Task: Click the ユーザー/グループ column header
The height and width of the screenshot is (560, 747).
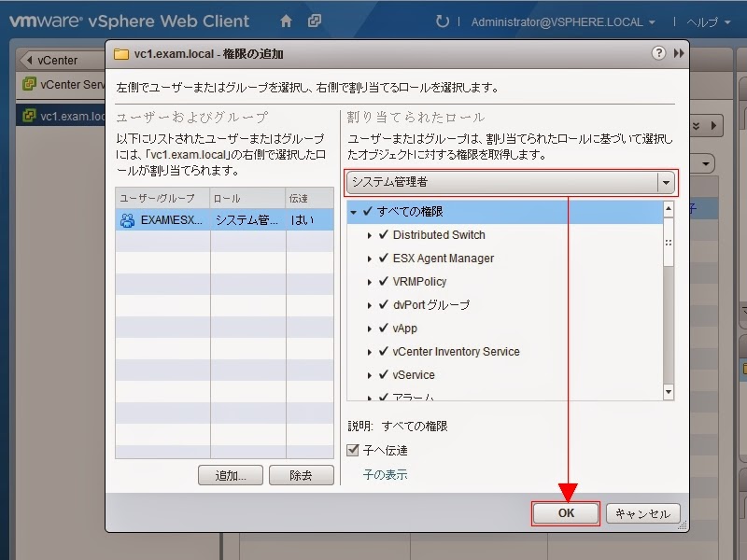Action: click(162, 198)
